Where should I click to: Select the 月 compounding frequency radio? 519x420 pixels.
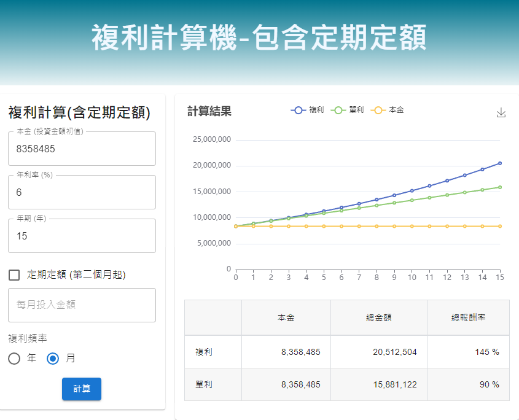53,359
